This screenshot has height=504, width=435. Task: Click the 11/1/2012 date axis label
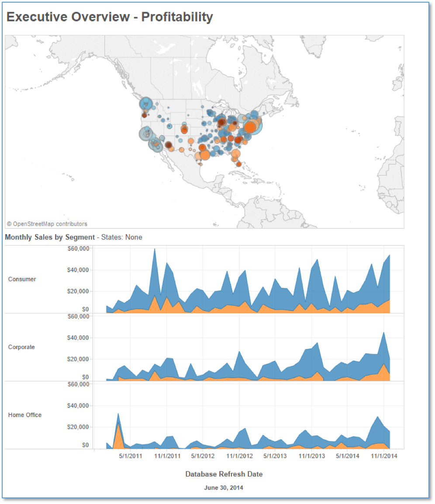click(239, 456)
